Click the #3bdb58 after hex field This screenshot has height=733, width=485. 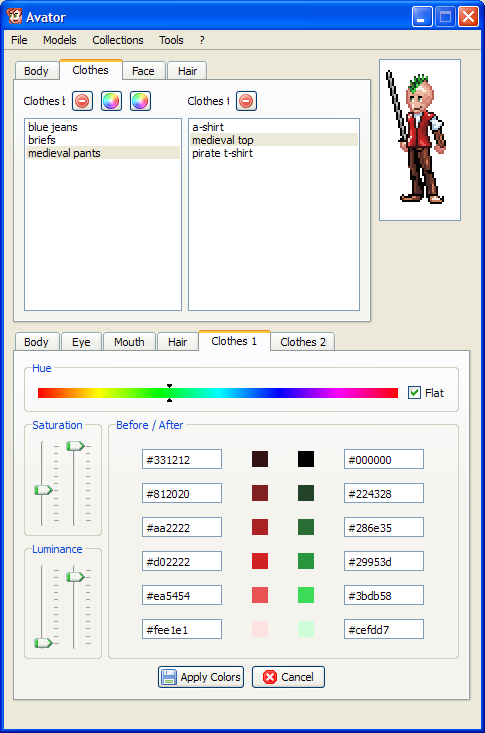coord(384,596)
